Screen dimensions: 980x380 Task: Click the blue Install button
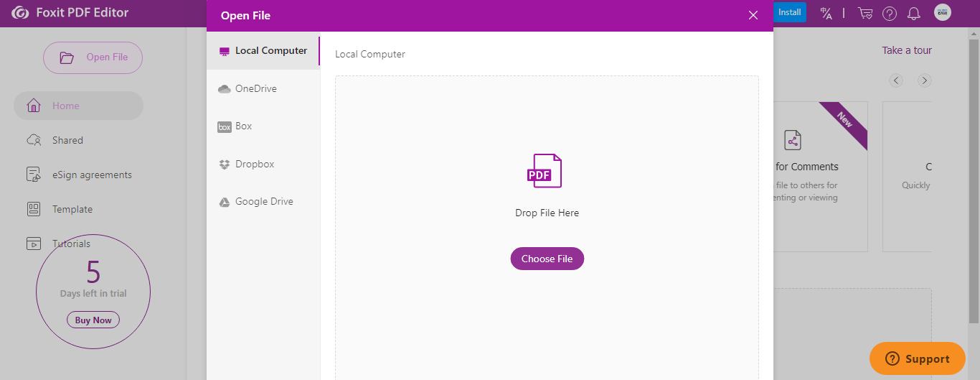(790, 12)
